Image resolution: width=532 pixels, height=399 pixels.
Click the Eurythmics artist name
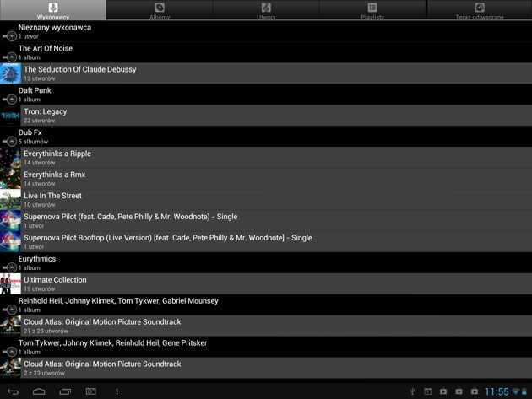pyautogui.click(x=37, y=259)
